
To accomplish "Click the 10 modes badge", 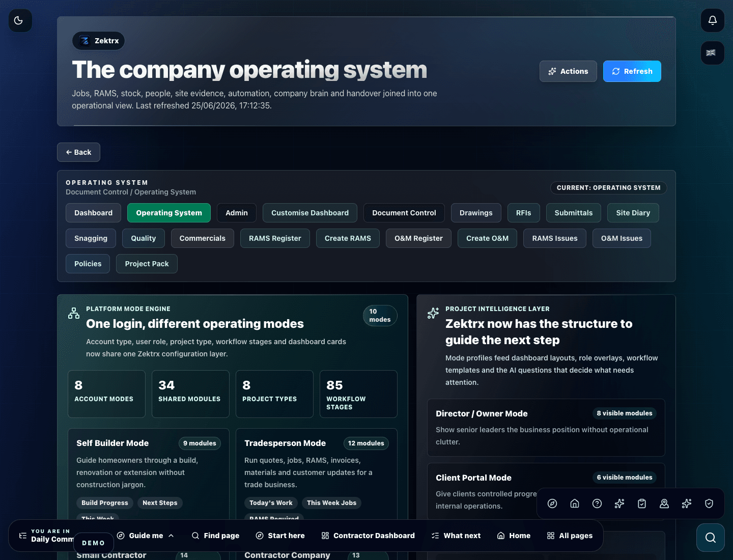I will (x=380, y=316).
